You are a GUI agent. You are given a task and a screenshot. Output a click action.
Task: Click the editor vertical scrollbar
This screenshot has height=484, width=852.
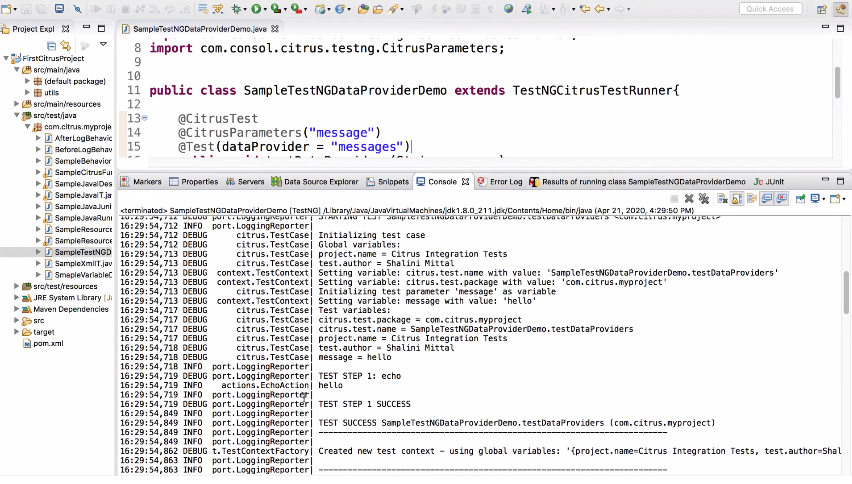tap(837, 83)
